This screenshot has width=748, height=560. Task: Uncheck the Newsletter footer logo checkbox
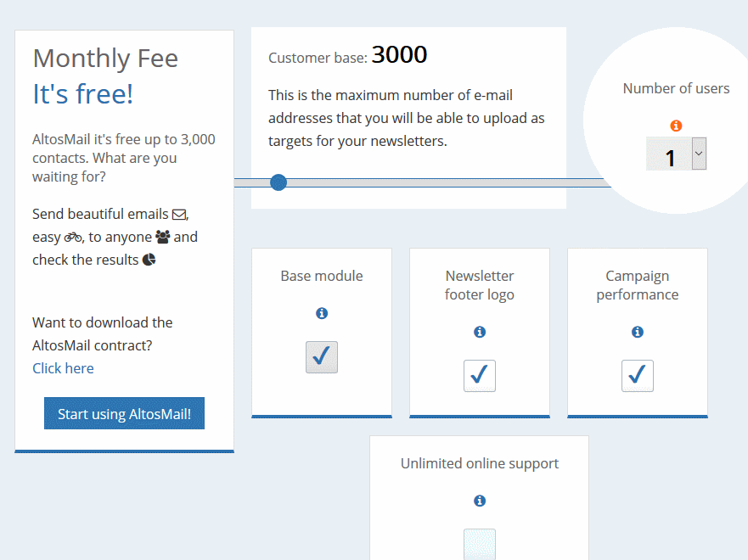(x=480, y=376)
